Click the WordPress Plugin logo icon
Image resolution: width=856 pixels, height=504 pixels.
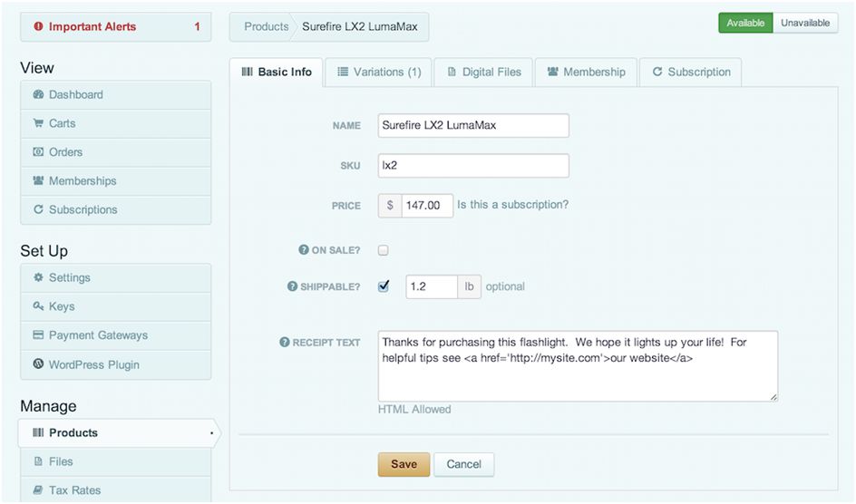click(x=38, y=364)
